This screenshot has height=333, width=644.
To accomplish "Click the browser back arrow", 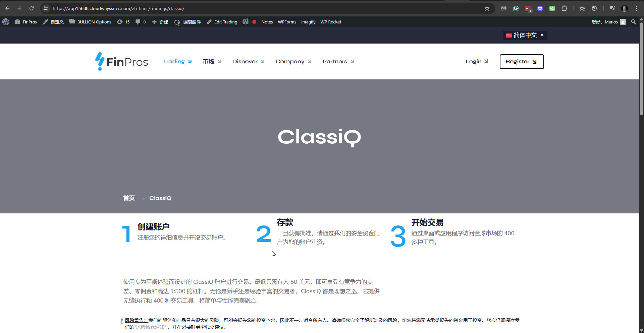I will pyautogui.click(x=7, y=8).
